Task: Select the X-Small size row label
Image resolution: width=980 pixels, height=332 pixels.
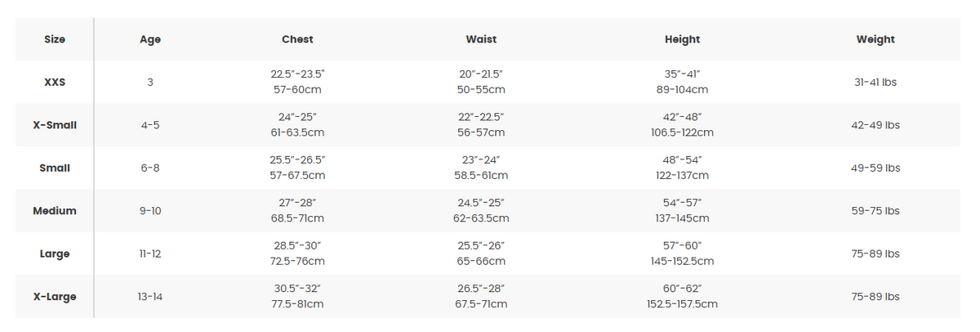Action: [x=55, y=125]
